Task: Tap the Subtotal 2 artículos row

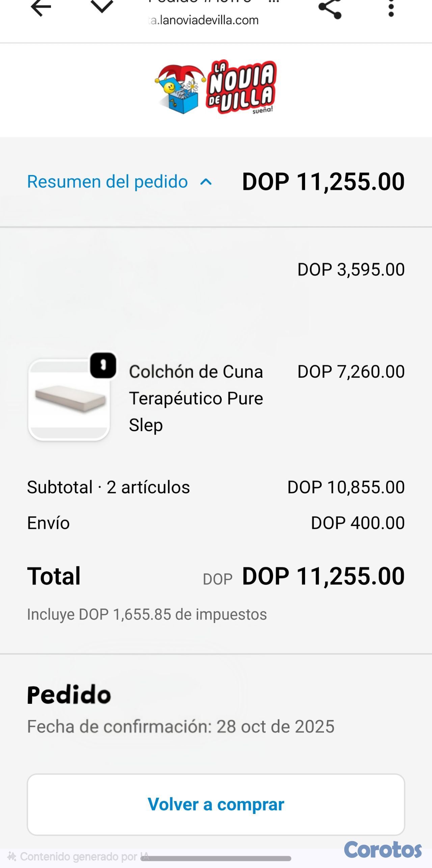Action: coord(108,487)
